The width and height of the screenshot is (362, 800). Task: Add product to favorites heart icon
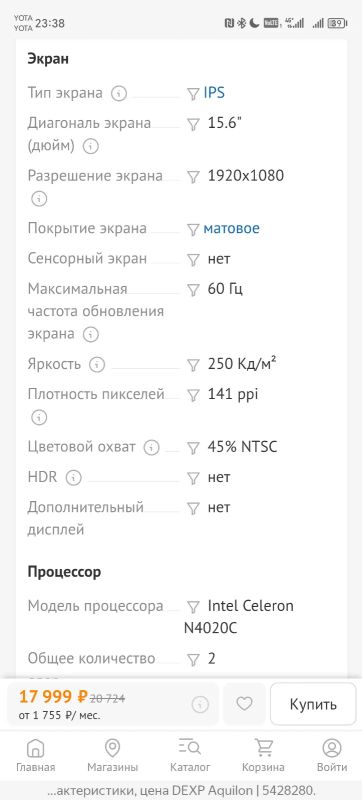[x=244, y=704]
